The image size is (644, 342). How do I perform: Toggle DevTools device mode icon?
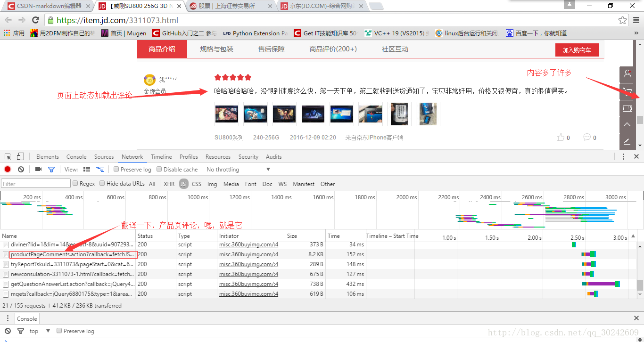tap(20, 156)
